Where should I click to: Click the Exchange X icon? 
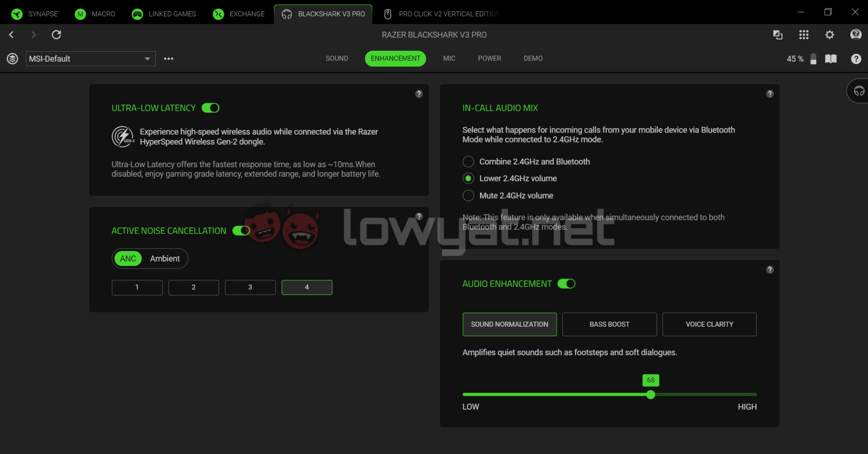tap(218, 14)
